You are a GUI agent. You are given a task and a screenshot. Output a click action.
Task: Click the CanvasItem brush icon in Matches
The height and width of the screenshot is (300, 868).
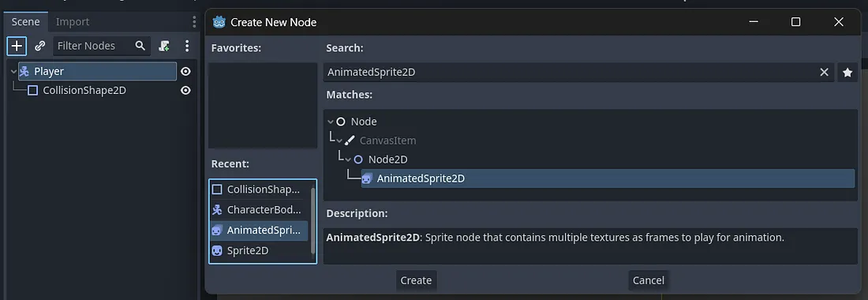(x=350, y=141)
